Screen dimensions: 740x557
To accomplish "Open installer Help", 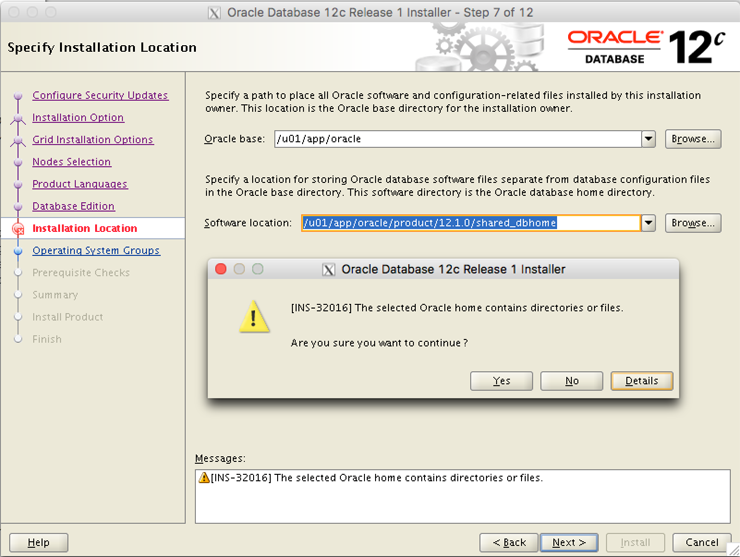I will point(38,542).
